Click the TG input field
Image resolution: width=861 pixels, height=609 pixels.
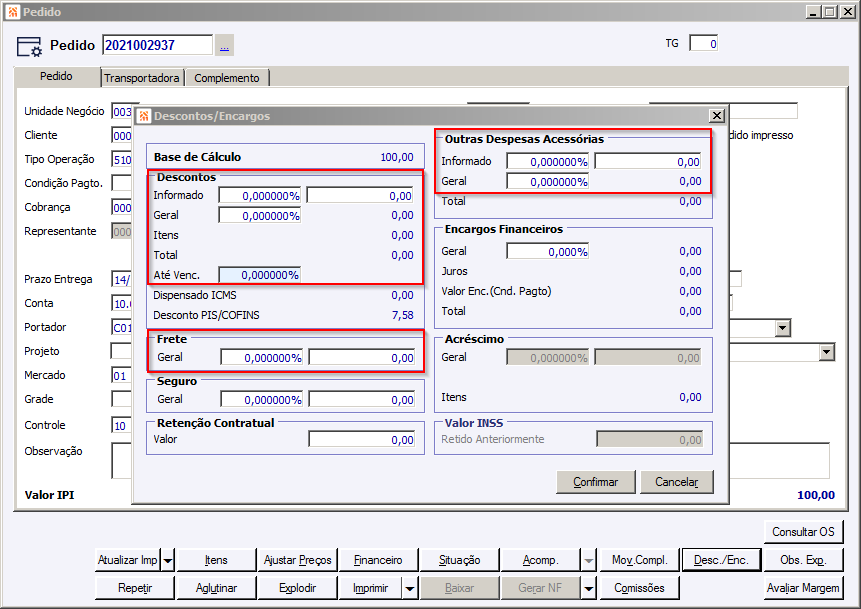coord(703,43)
